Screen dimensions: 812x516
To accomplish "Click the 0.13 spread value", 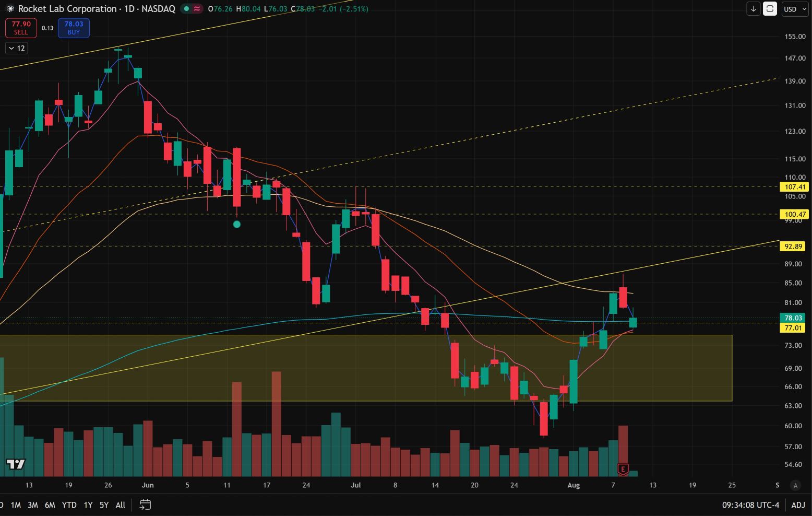I will pos(47,28).
